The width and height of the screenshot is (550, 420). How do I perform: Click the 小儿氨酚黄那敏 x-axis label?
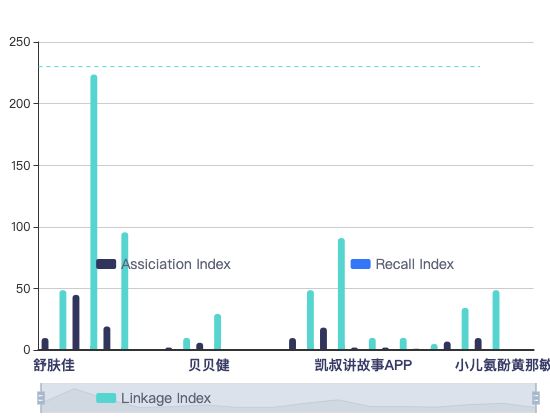click(502, 365)
